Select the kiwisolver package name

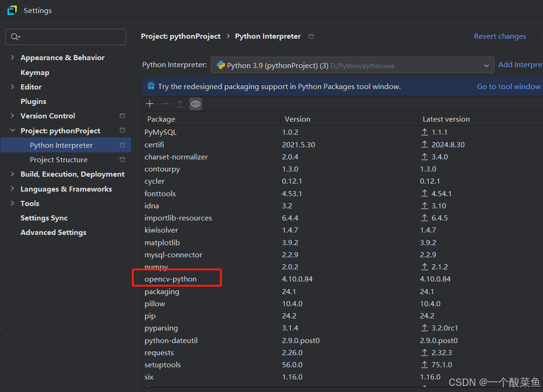click(x=161, y=230)
